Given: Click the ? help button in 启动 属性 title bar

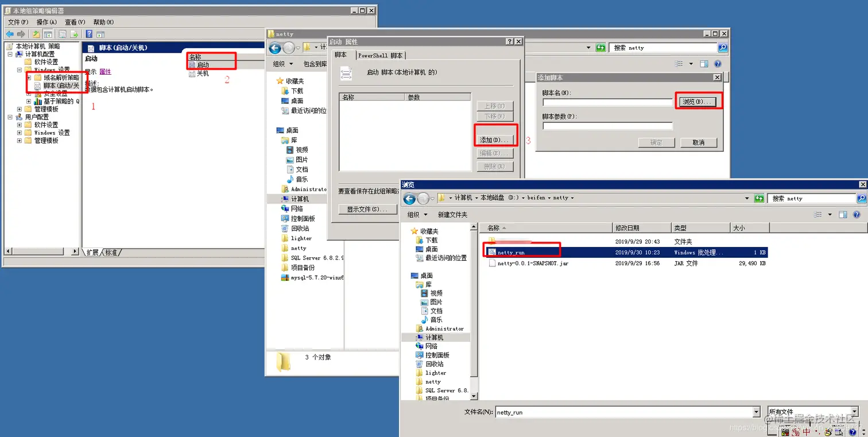Looking at the screenshot, I should coord(509,42).
